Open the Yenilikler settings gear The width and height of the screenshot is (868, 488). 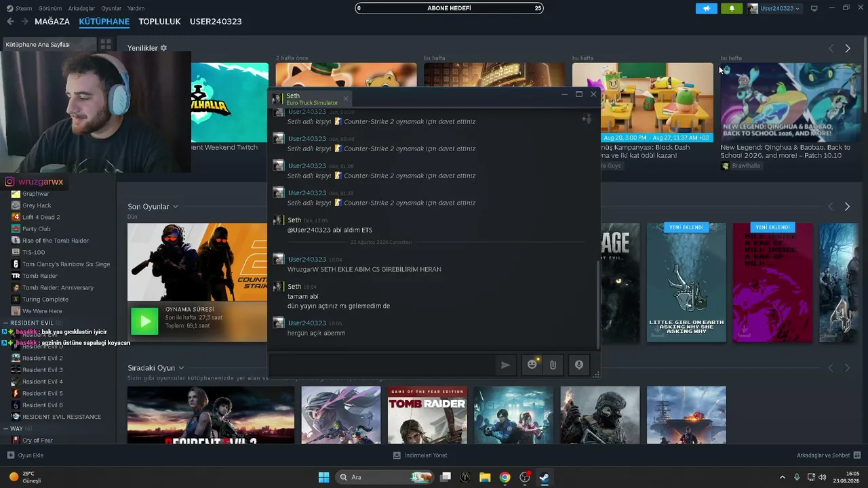tap(163, 48)
